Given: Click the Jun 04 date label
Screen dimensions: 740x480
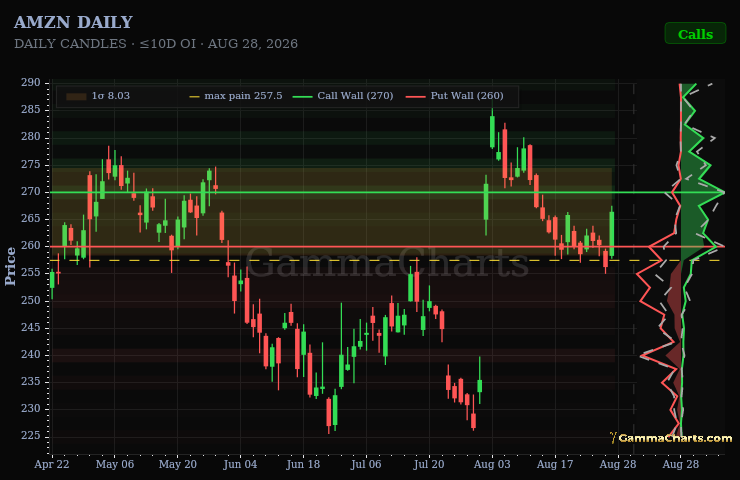Looking at the screenshot, I should (240, 464).
